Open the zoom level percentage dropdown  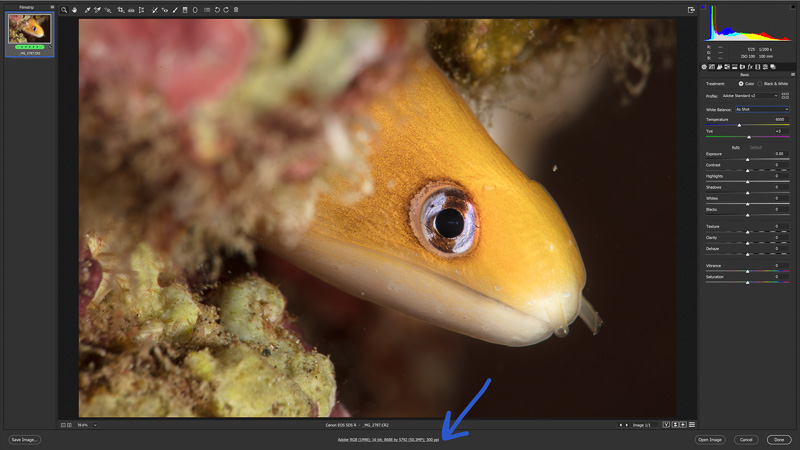tap(84, 425)
